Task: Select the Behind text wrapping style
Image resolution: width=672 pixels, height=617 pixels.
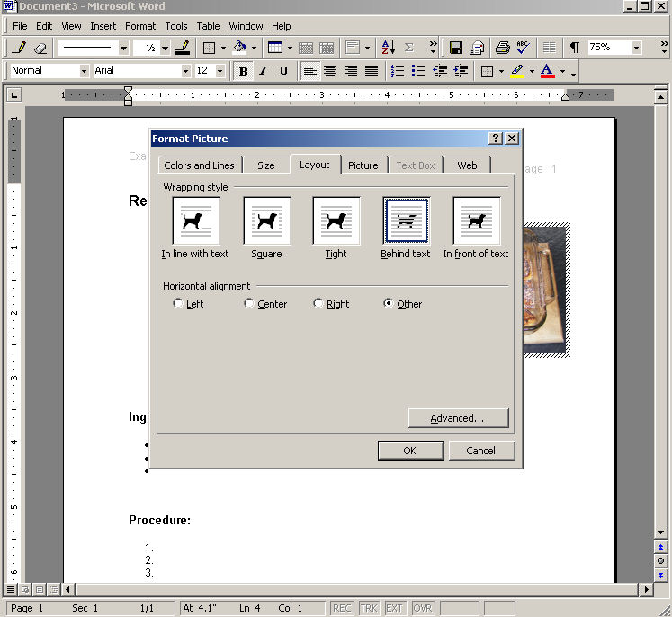Action: 406,221
